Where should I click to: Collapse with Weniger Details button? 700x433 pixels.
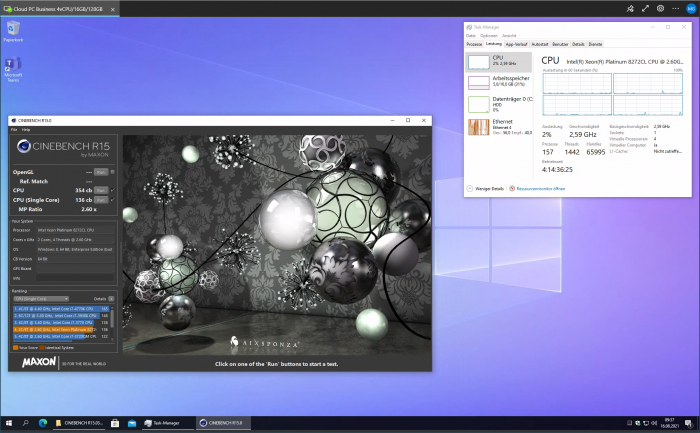486,189
